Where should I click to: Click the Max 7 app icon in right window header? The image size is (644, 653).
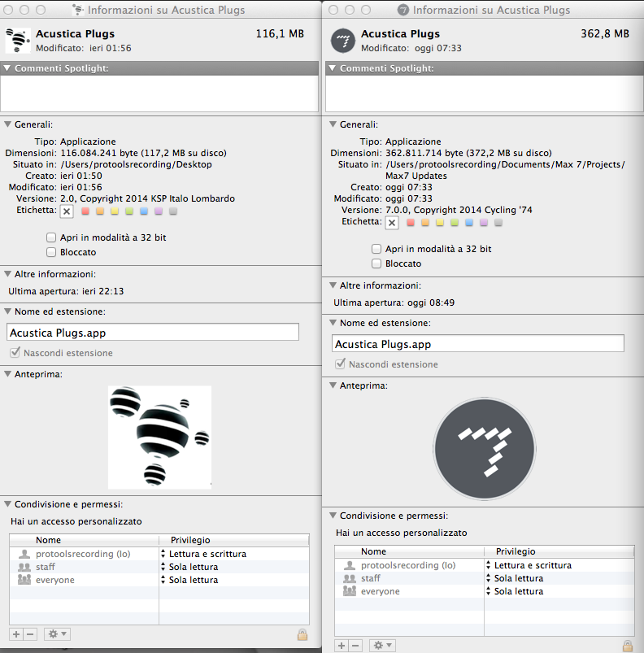(x=343, y=41)
